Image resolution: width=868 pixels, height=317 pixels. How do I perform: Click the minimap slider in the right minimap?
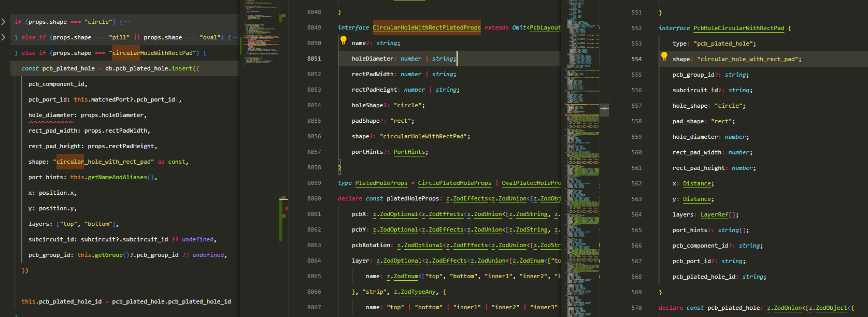[604, 110]
